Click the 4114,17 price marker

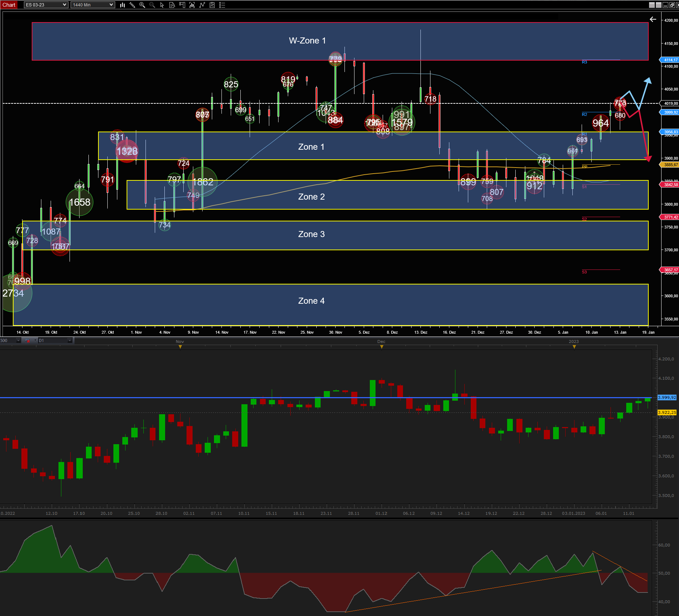point(669,60)
